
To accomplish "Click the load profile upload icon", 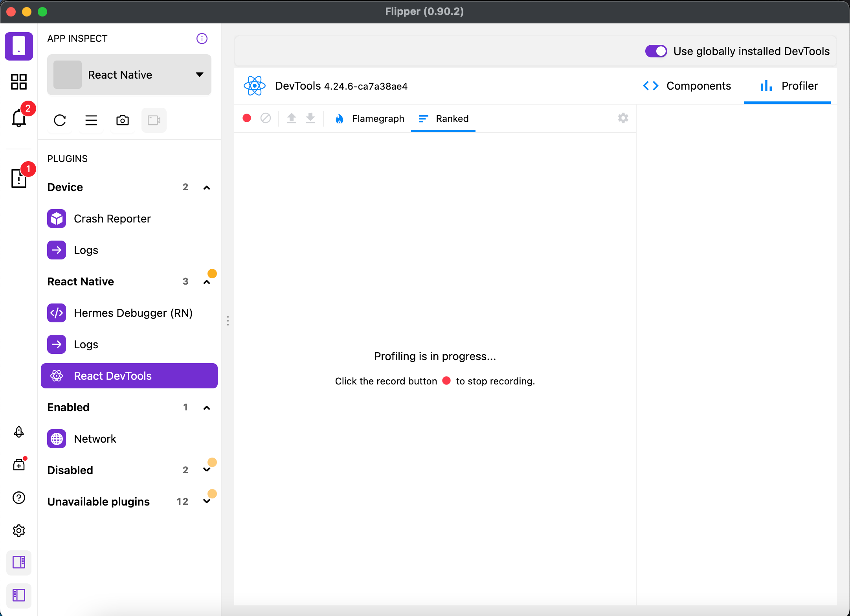I will tap(292, 118).
